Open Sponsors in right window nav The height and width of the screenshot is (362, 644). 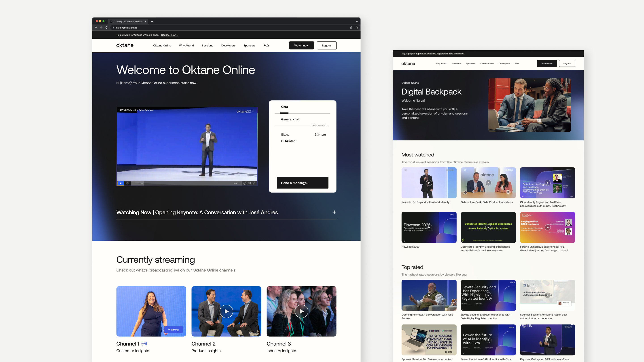[x=470, y=63]
